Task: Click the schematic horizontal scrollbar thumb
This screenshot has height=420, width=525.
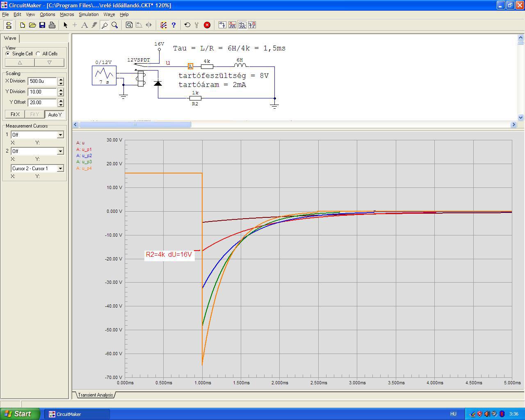Action: click(x=135, y=125)
